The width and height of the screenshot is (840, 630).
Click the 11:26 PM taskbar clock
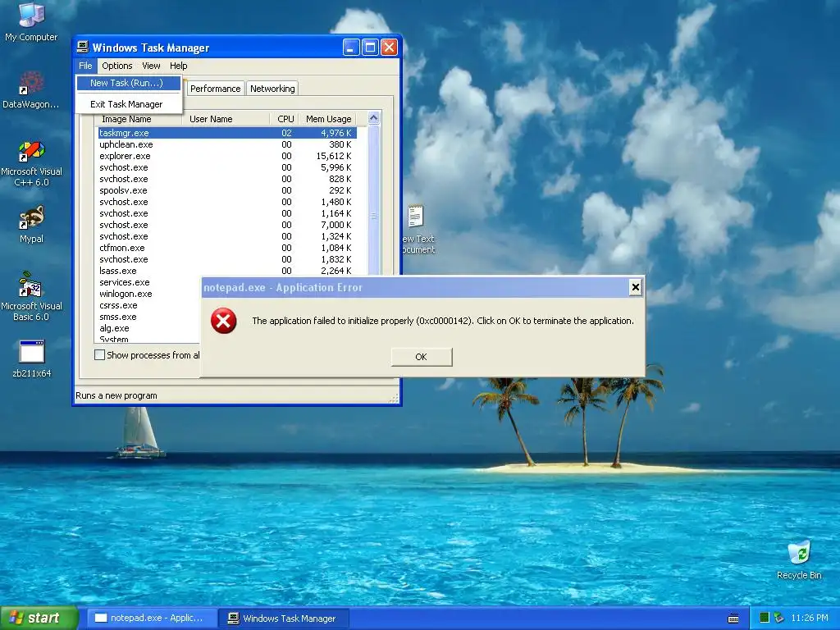point(810,619)
